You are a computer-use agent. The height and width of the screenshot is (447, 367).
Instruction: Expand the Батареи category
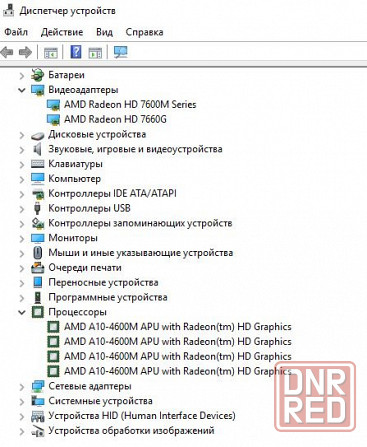coord(22,76)
